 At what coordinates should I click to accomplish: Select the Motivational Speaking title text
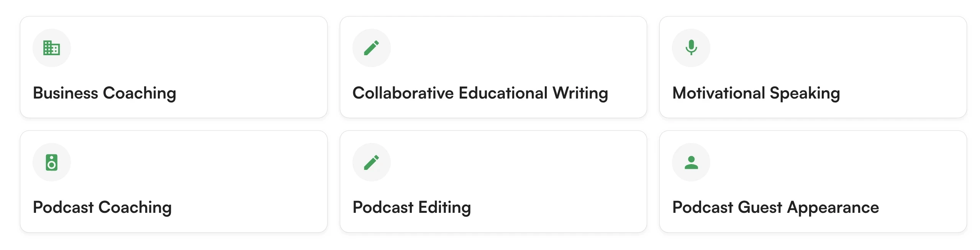click(756, 93)
